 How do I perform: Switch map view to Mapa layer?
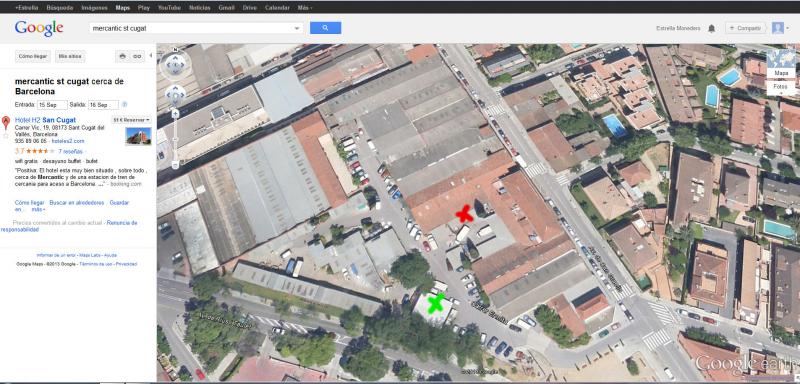pyautogui.click(x=781, y=73)
